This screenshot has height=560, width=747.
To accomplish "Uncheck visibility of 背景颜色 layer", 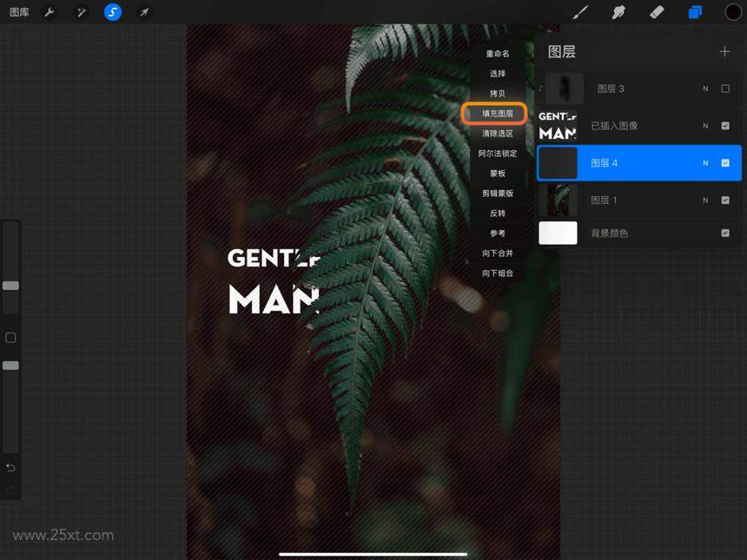I will coord(725,233).
